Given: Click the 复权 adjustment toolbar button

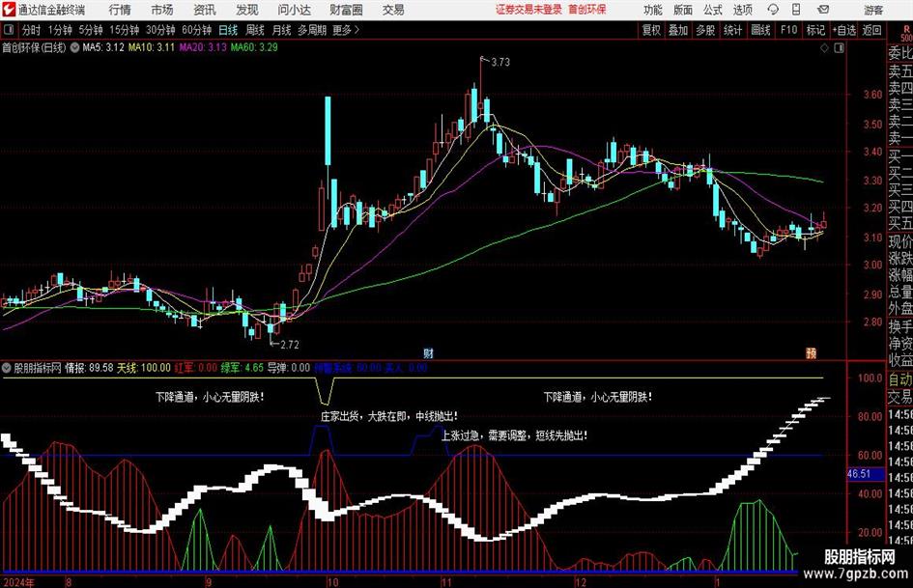Looking at the screenshot, I should (651, 30).
